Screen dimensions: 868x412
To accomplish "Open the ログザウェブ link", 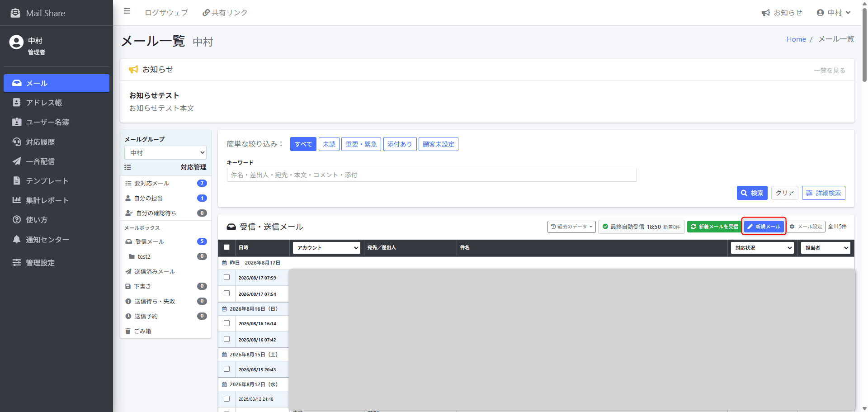I will 166,13.
